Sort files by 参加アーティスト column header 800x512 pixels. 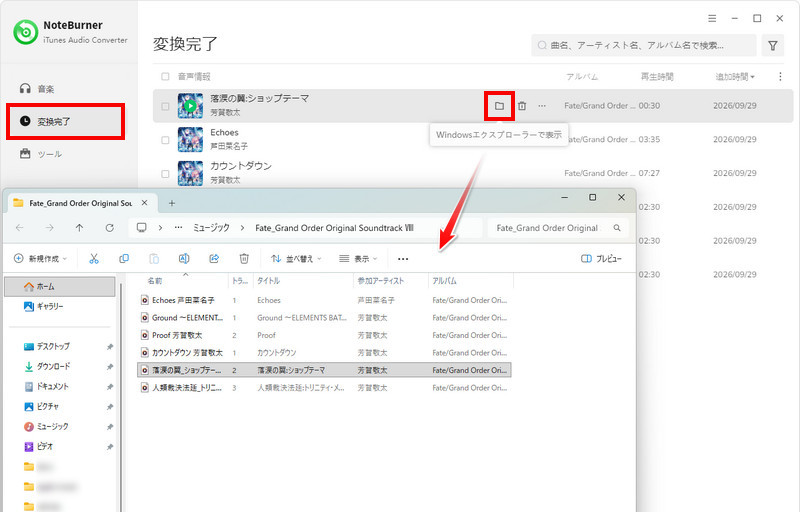381,281
